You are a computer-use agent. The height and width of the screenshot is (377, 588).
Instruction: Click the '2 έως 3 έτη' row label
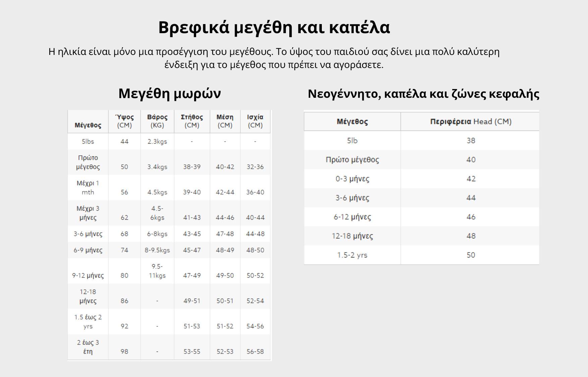88,347
